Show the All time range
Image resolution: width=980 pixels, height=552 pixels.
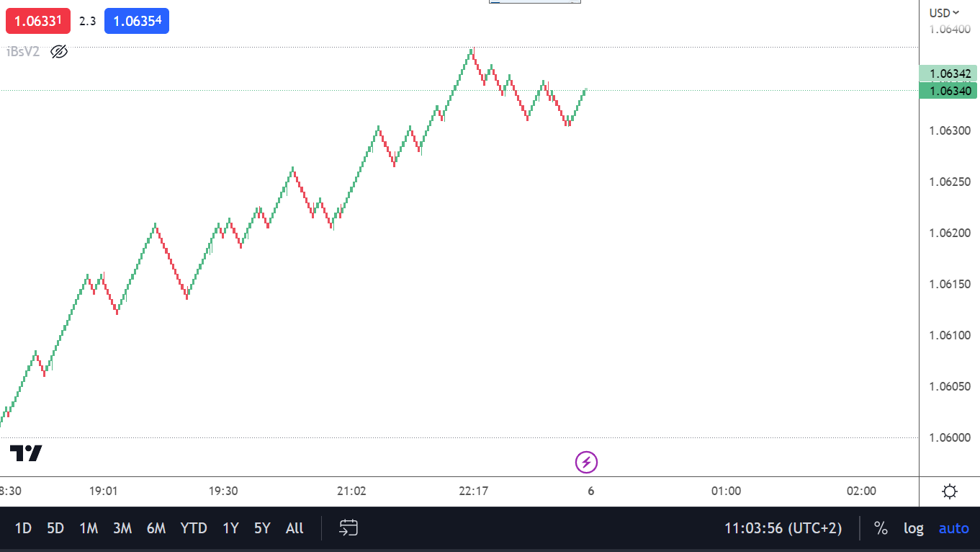[x=295, y=528]
